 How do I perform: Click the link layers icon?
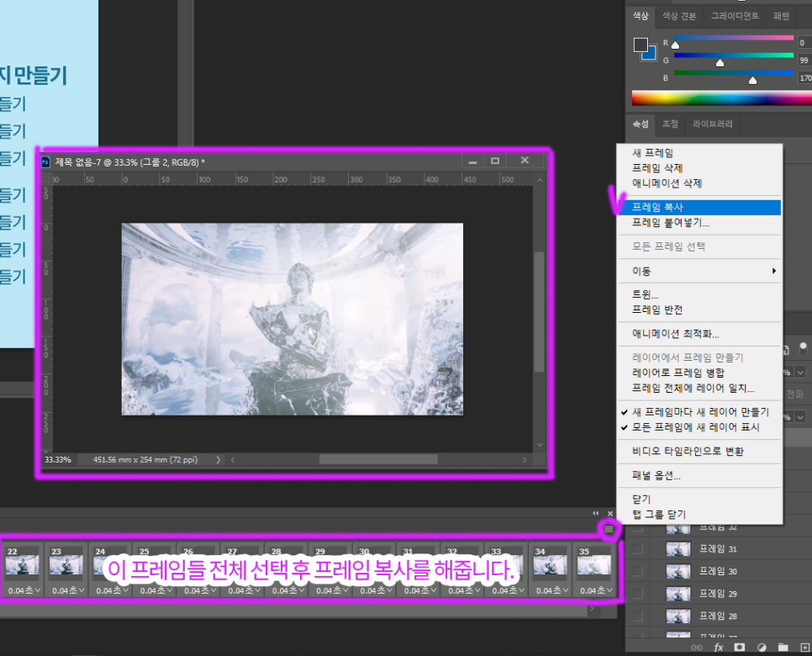tap(697, 648)
